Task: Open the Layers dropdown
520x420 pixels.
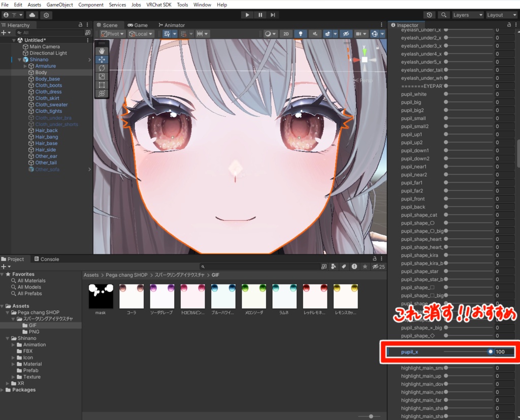Action: 468,15
